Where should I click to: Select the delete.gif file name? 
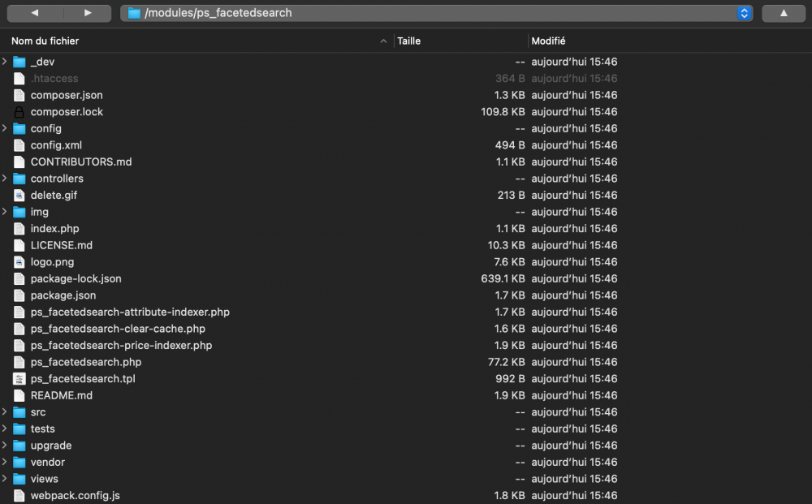point(54,195)
